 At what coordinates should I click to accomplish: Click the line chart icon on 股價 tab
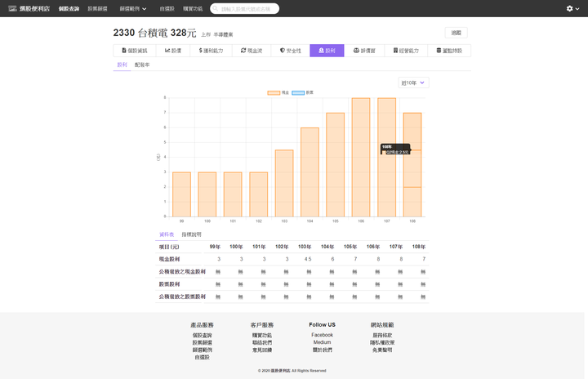click(167, 51)
